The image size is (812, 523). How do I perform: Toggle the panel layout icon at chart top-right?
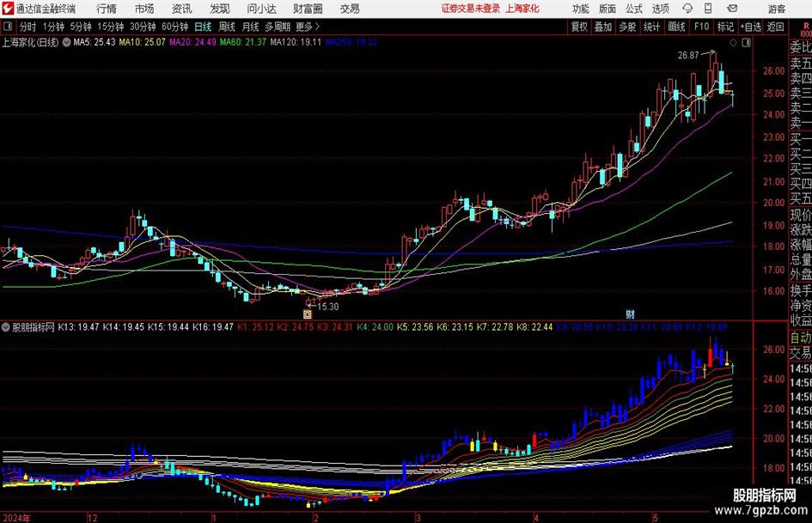tap(746, 43)
